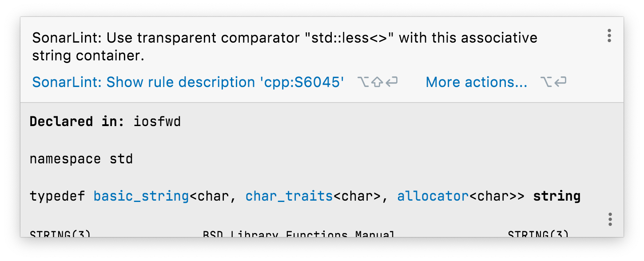Open options via the lower vertical ellipsis icon
The height and width of the screenshot is (261, 644).
tap(609, 218)
